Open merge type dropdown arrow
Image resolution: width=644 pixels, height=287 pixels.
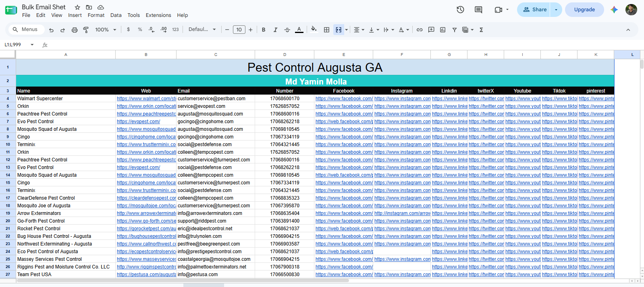point(346,30)
